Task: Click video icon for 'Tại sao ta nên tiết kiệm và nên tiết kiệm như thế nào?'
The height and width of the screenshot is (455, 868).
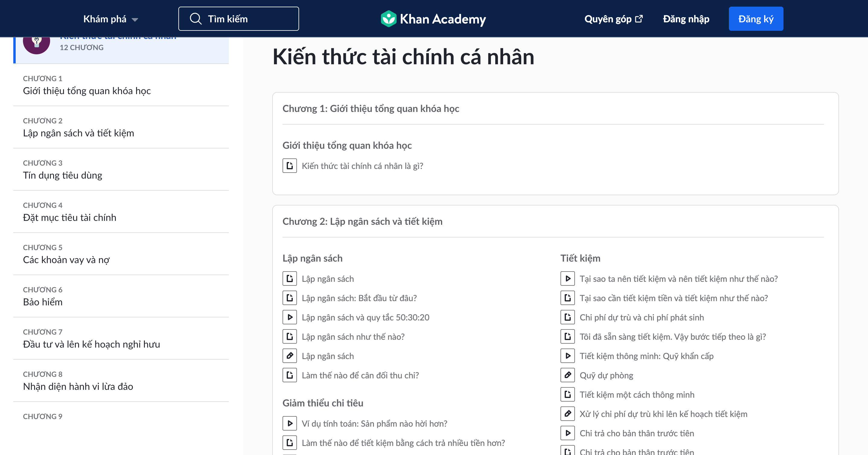Action: tap(567, 278)
